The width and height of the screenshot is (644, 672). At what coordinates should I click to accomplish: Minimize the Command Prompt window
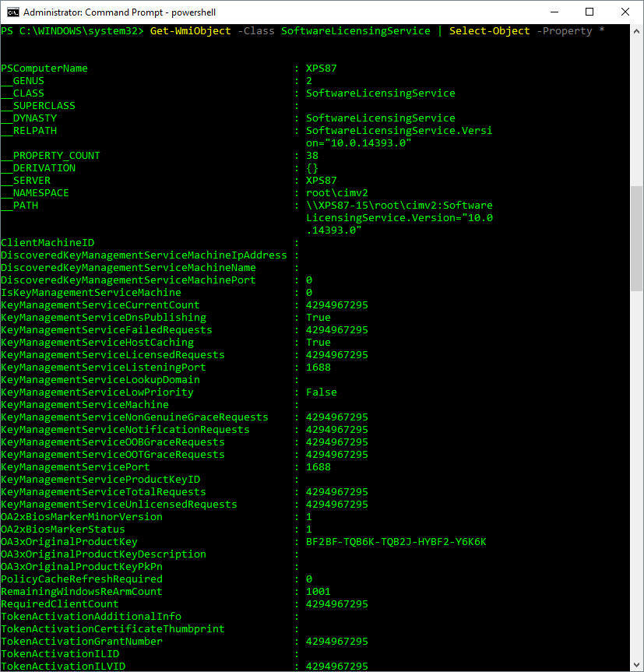coord(554,12)
